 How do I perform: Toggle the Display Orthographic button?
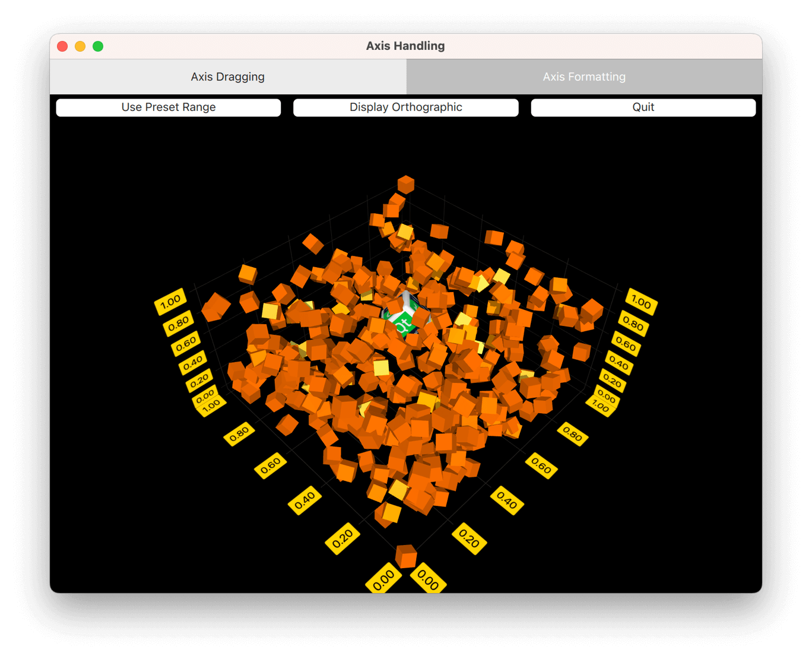click(x=405, y=107)
